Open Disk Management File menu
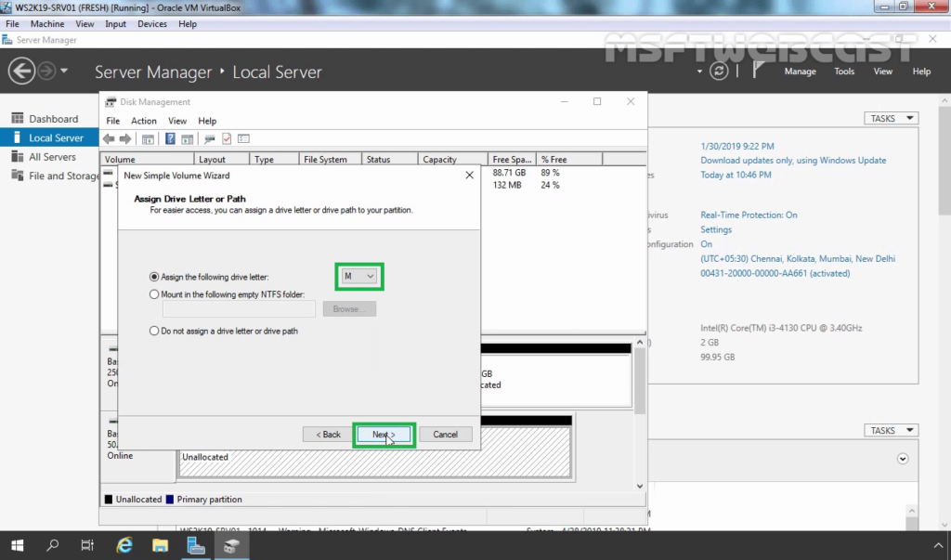Viewport: 951px width, 560px height. click(112, 121)
